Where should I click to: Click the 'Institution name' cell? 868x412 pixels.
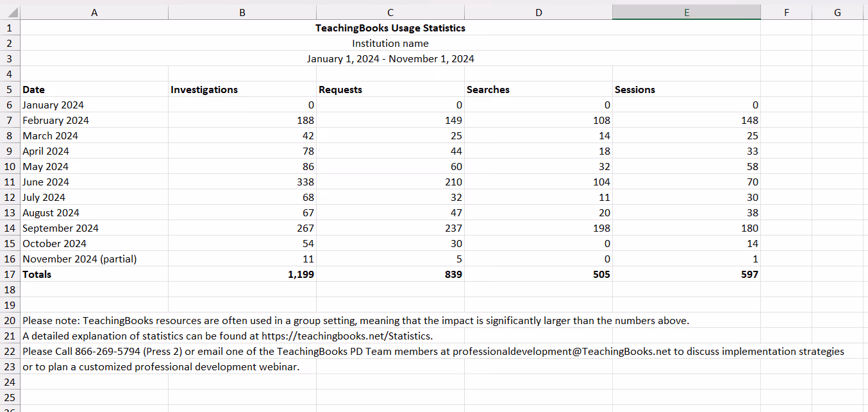coord(390,44)
